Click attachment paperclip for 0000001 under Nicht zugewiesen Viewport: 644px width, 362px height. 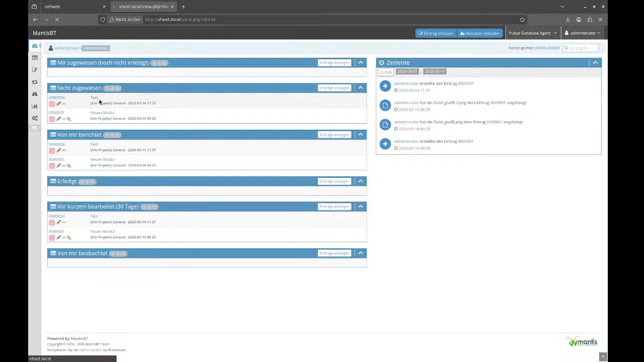point(69,119)
